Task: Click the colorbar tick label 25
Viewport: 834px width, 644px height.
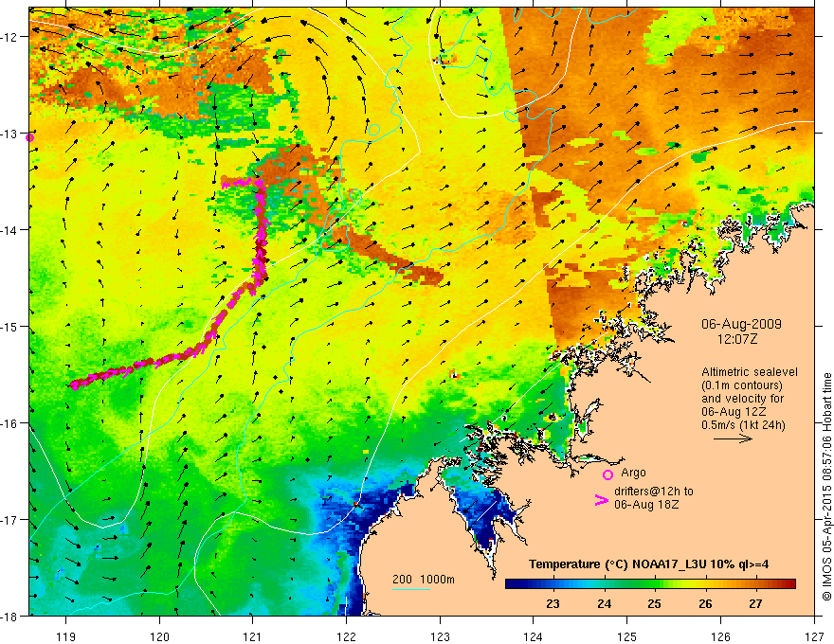Action: 654,603
